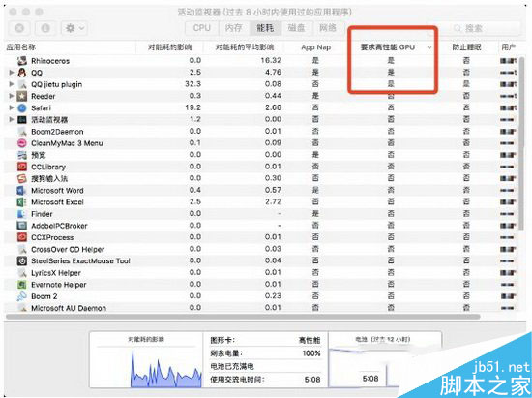
Task: Expand the 活动监视器 process row
Action: (x=12, y=119)
